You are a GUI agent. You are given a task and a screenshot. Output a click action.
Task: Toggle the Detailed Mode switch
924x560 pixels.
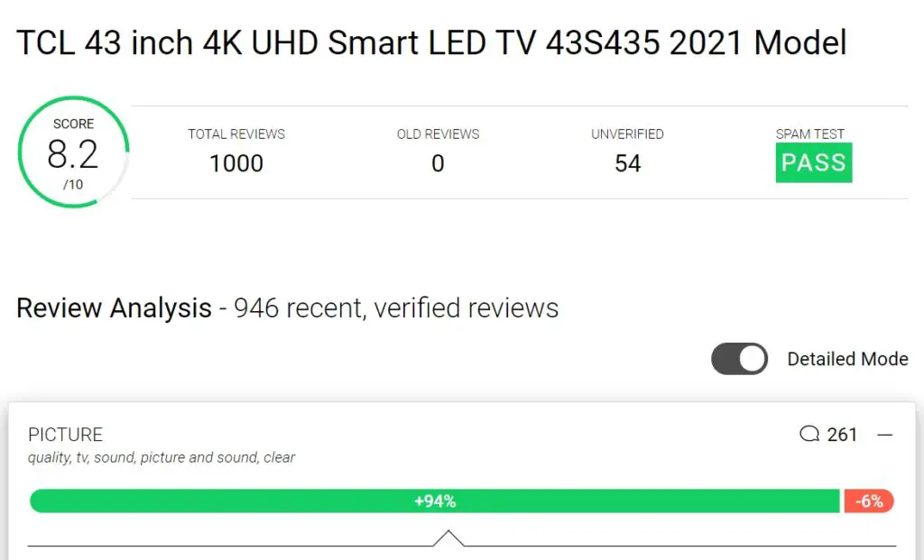[739, 359]
